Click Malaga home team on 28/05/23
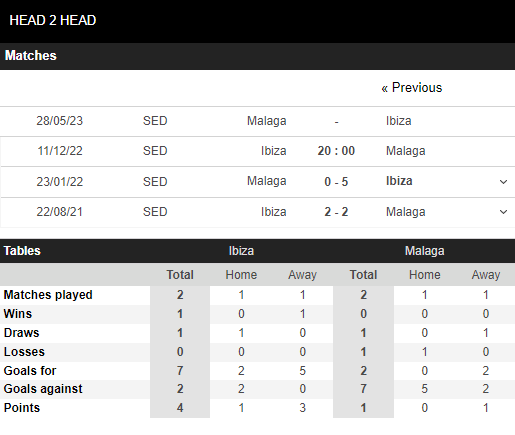Screen dimensions: 515x435 [267, 121]
